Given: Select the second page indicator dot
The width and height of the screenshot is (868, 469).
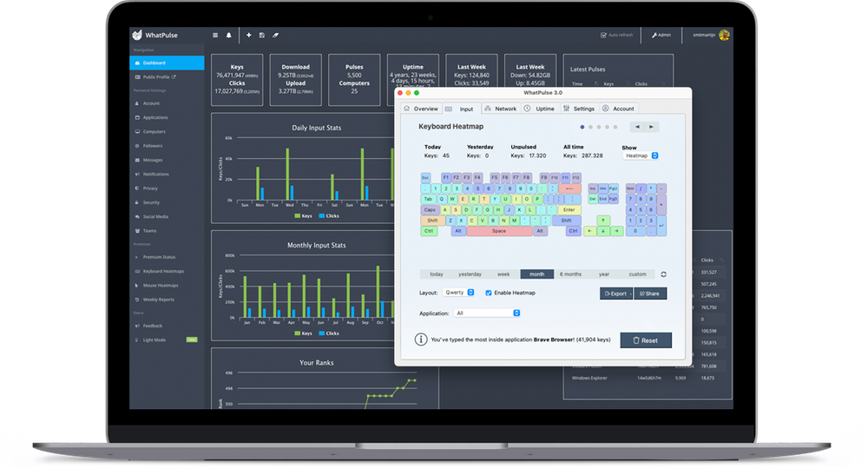Looking at the screenshot, I should point(590,127).
